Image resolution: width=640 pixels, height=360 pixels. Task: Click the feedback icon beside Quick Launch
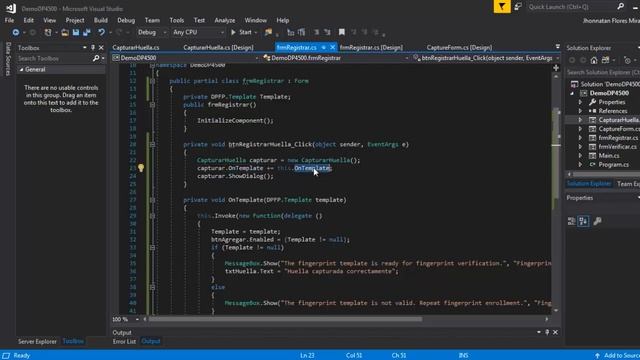tap(518, 7)
